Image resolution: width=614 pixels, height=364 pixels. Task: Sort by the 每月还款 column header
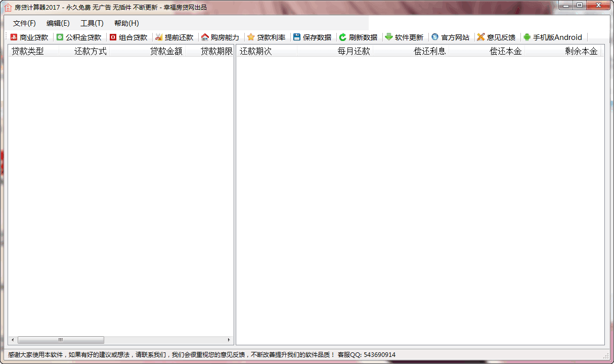point(335,51)
